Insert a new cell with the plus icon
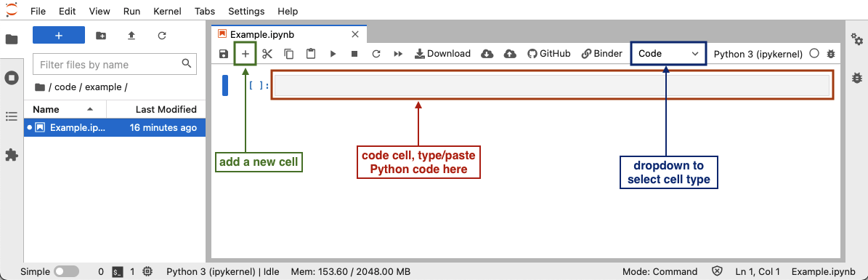The height and width of the screenshot is (280, 868). (246, 54)
